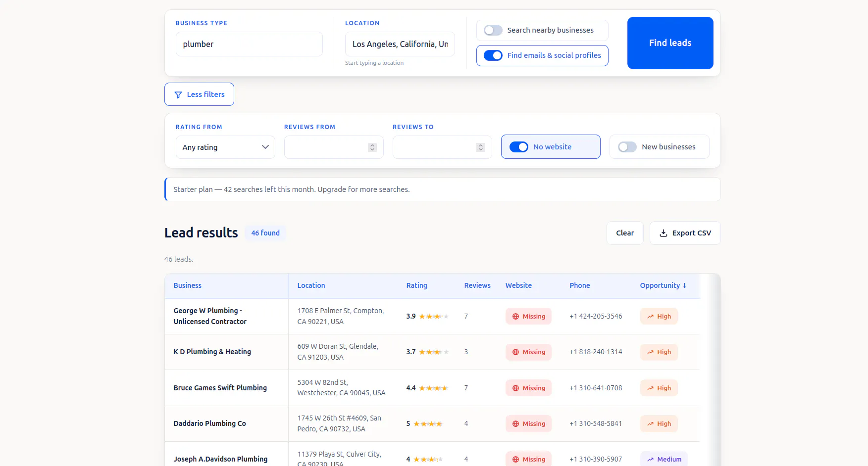Viewport: 868px width, 466px height.
Task: Click the Reviews From stepper arrows
Action: coord(372,147)
